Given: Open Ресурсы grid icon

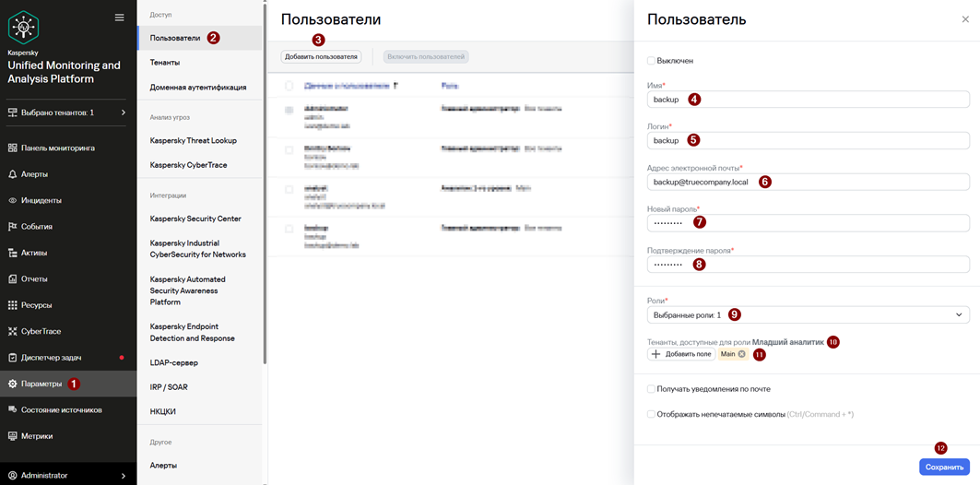Looking at the screenshot, I should click(x=13, y=305).
